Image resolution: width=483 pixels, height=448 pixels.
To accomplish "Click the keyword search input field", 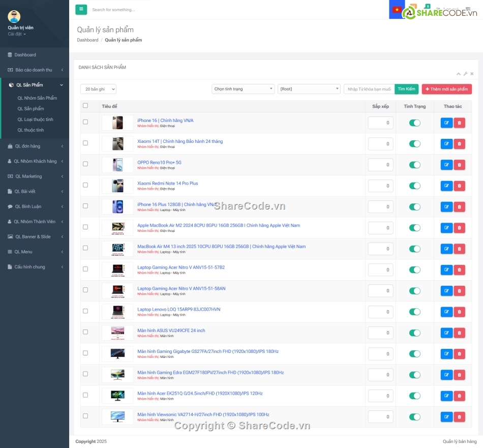I will (x=369, y=89).
